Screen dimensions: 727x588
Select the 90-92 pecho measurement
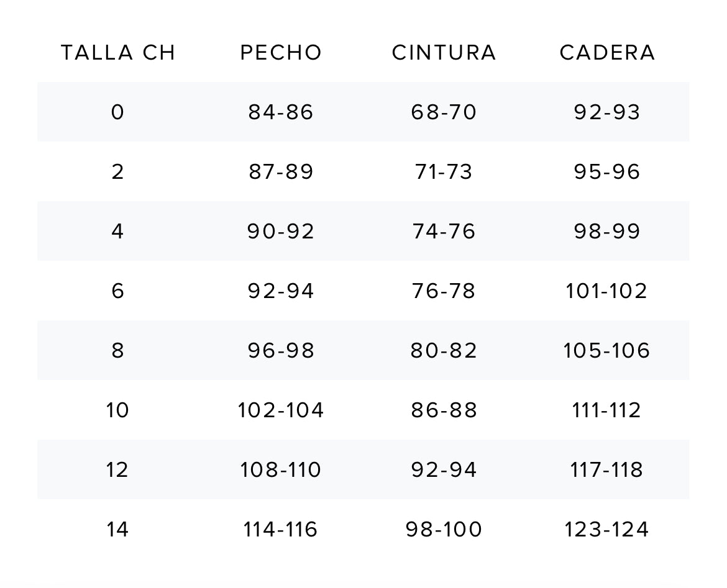281,232
